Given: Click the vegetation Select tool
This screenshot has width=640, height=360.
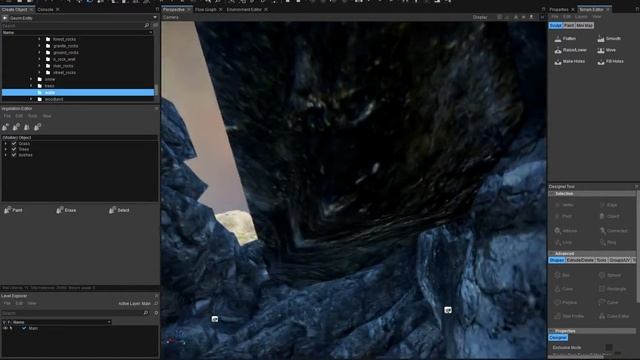Looking at the screenshot, I should (x=119, y=210).
